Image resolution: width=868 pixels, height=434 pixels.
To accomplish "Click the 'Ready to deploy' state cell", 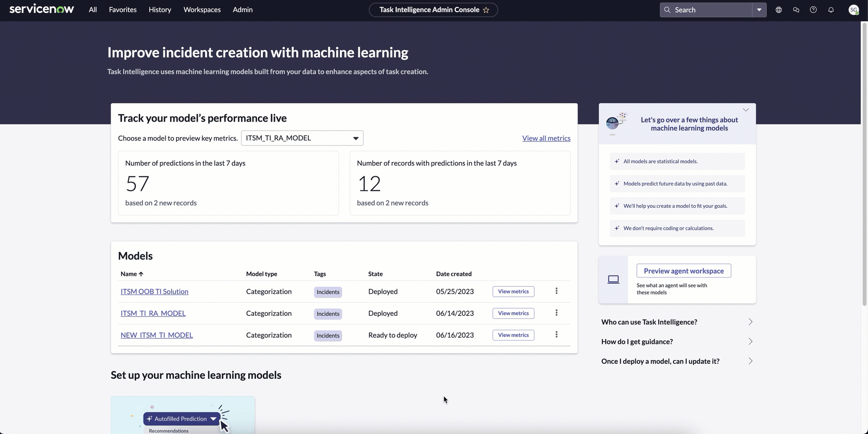I will pyautogui.click(x=393, y=335).
